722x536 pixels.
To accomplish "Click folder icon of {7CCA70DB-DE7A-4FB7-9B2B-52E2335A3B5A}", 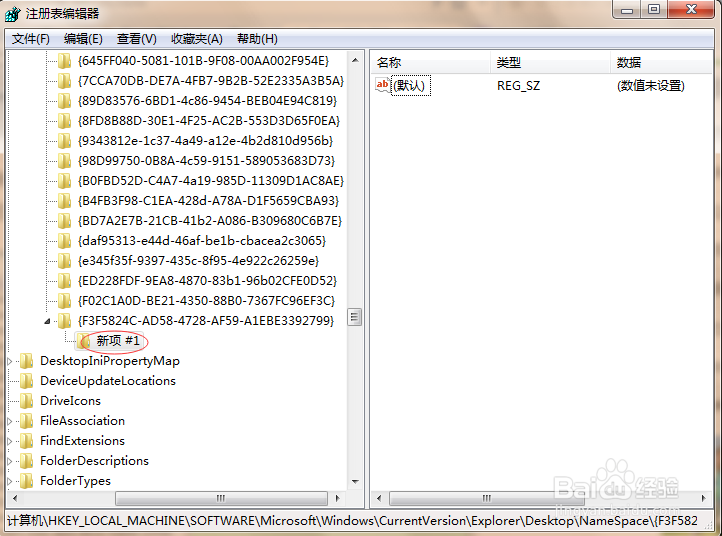I will 64,81.
